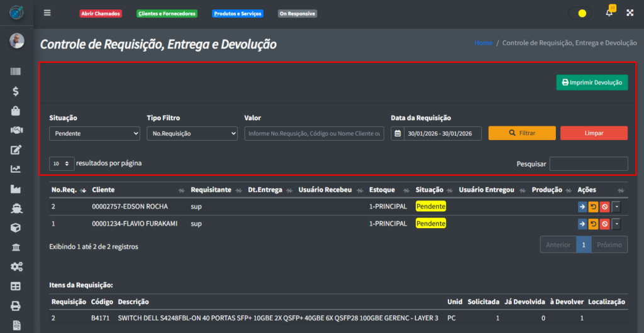Open the Clientes e Fornecedores shortcut

(x=167, y=13)
